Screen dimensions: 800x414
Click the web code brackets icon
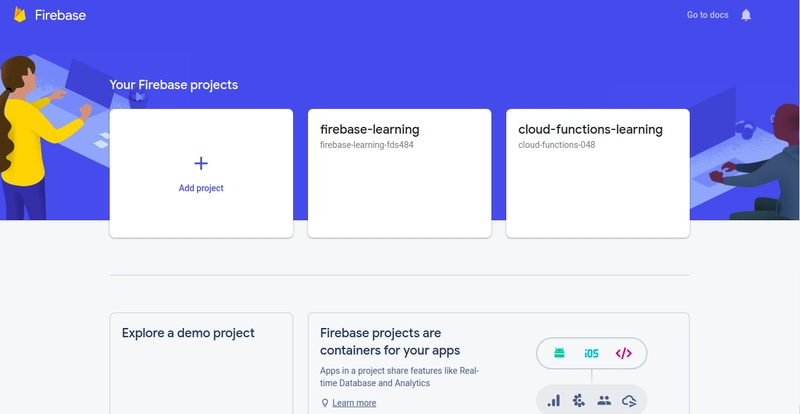point(623,353)
